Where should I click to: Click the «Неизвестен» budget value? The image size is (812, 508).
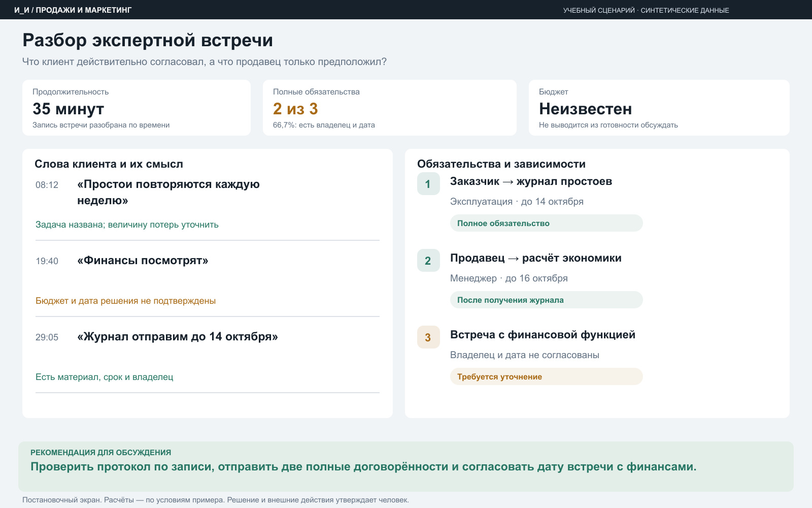[585, 109]
